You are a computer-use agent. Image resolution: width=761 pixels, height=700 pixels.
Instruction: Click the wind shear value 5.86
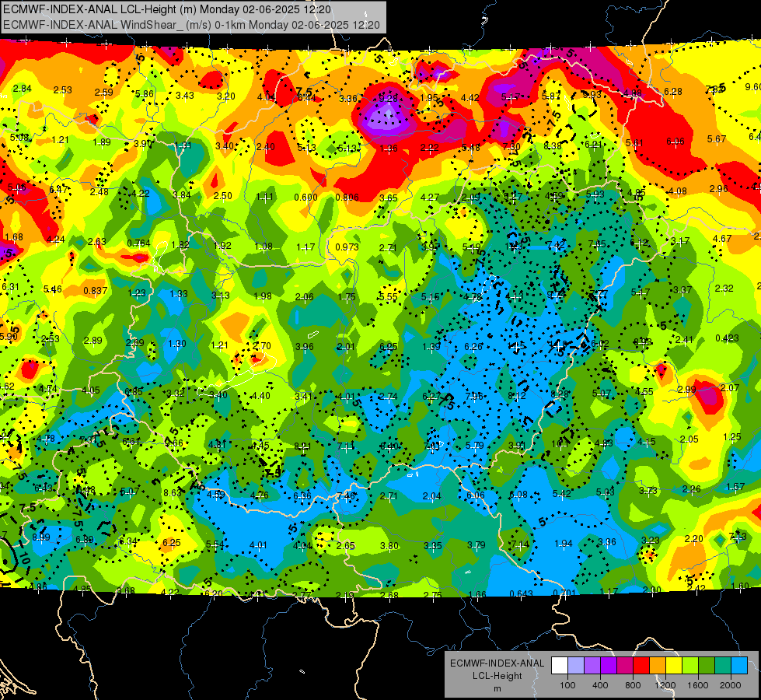click(144, 94)
